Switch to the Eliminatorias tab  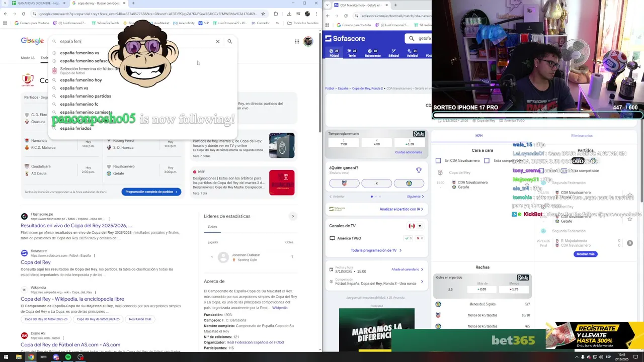coord(582,136)
